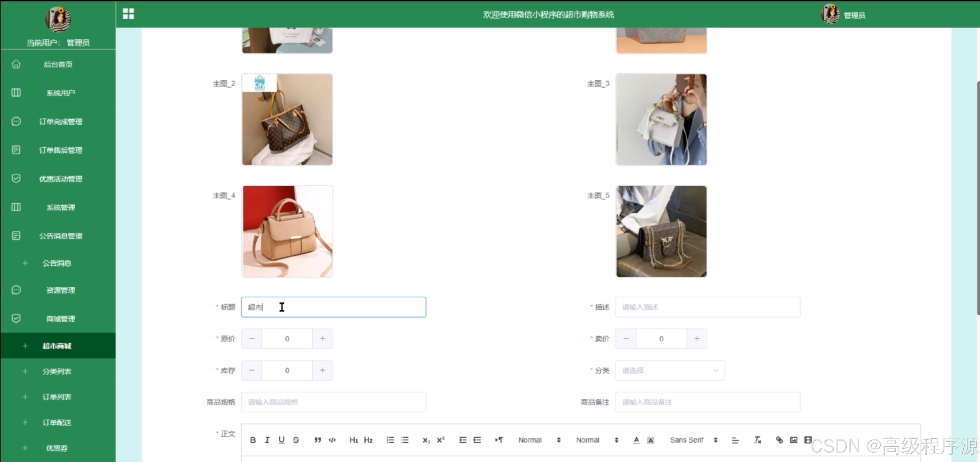Insert a link in editor
The width and height of the screenshot is (980, 462).
(x=779, y=440)
